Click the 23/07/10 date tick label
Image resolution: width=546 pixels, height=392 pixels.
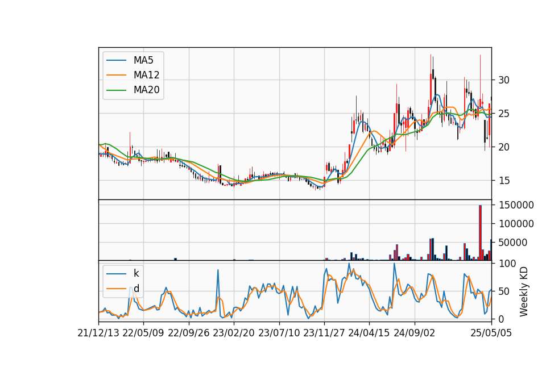[x=279, y=333]
